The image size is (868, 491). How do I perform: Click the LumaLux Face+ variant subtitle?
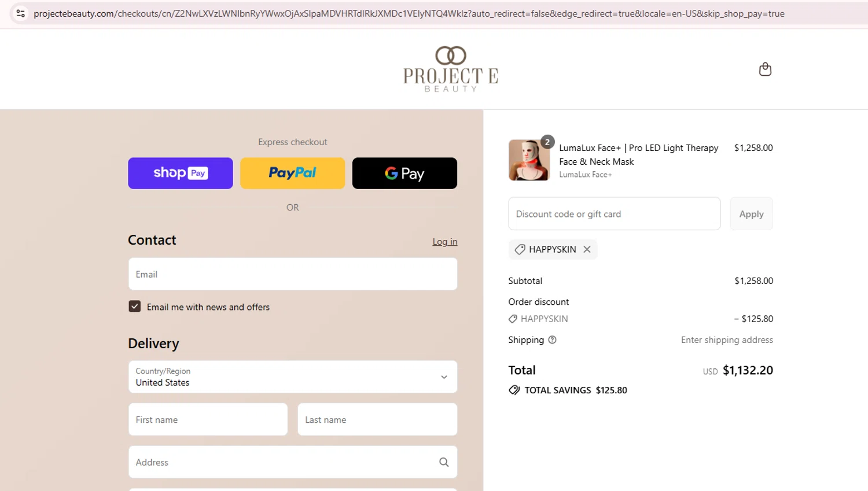586,175
